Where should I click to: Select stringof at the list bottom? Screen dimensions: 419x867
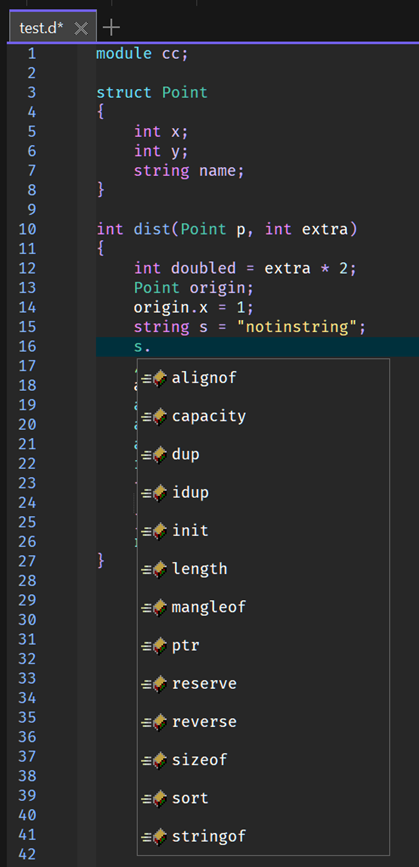tap(263, 836)
